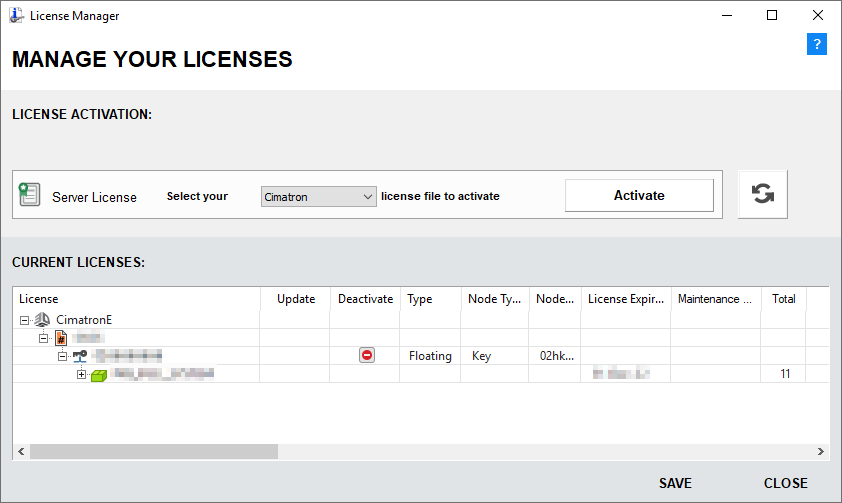842x503 pixels.
Task: Click the scrollbar right arrow
Action: pos(821,451)
